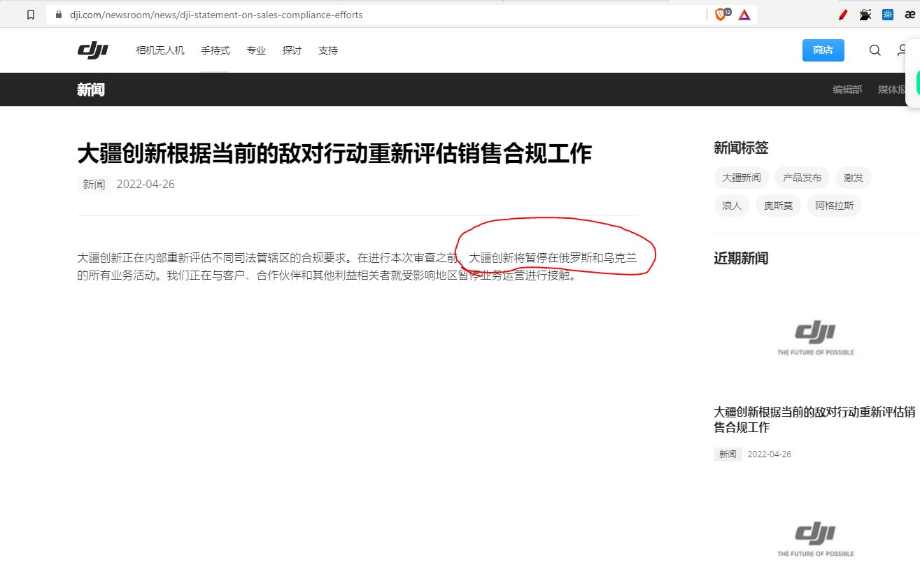This screenshot has height=588, width=920.
Task: Select the 激发 tag
Action: (854, 178)
